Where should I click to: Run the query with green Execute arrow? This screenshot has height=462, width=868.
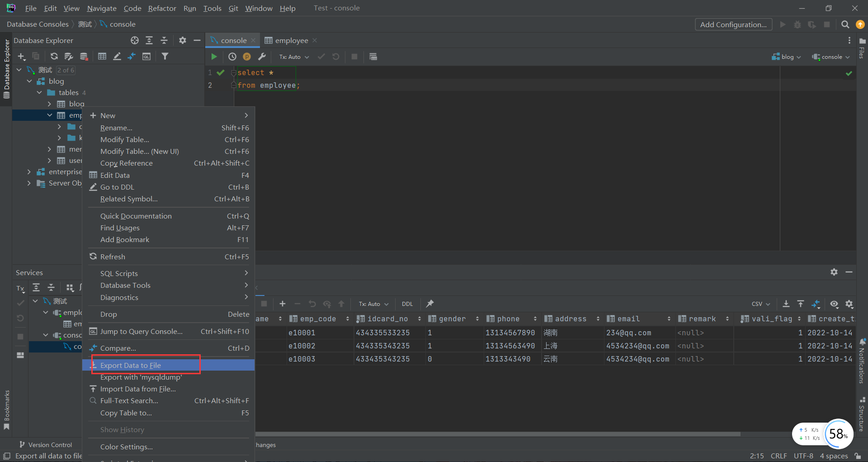point(214,57)
